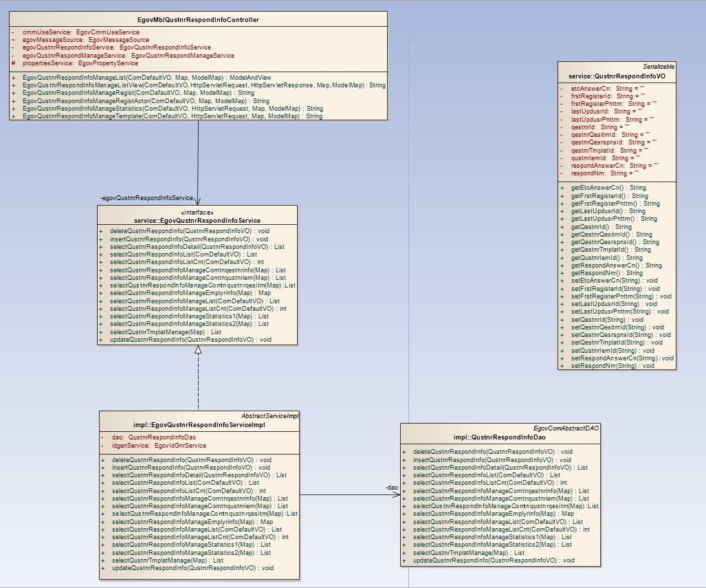This screenshot has height=588, width=706.
Task: Click the hollow realization arrowhead below the interface
Action: (198, 349)
